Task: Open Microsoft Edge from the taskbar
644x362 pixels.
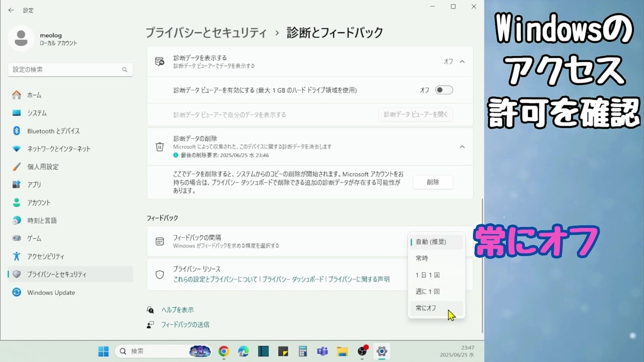Action: pyautogui.click(x=244, y=351)
